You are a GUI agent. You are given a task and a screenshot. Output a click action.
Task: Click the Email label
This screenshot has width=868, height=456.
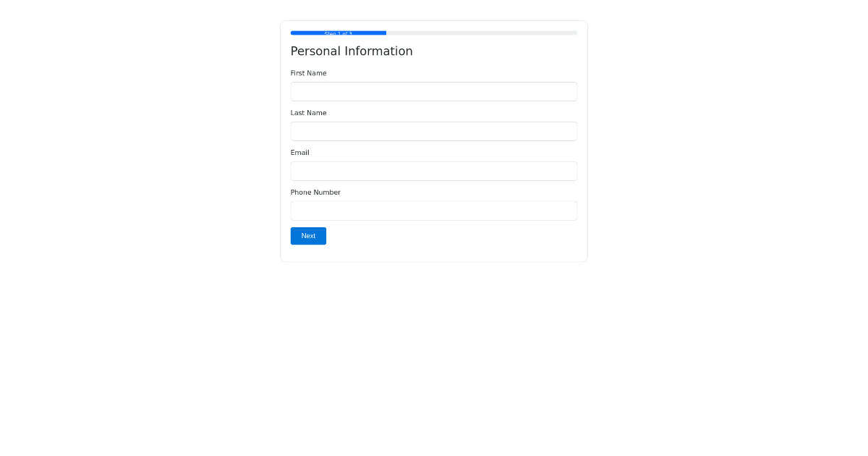coord(299,153)
